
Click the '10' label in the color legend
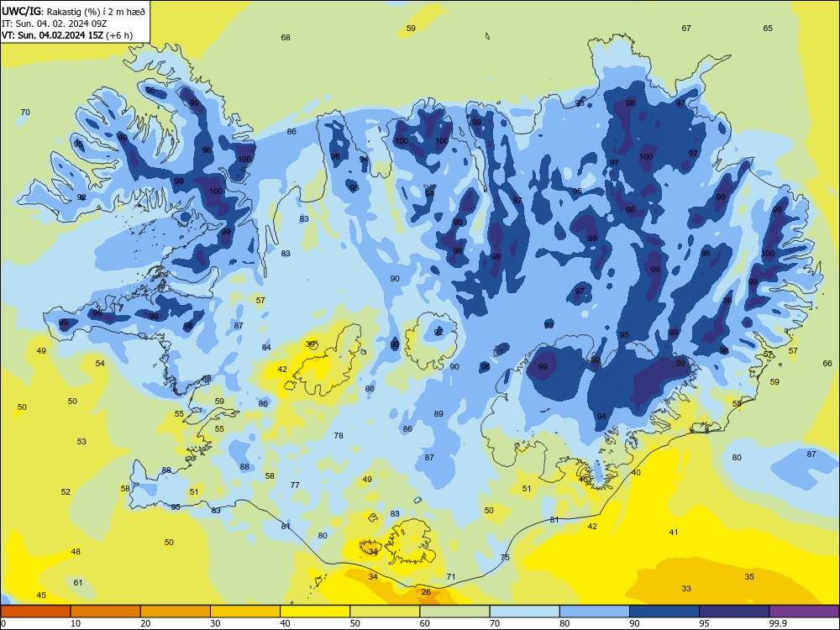(76, 623)
